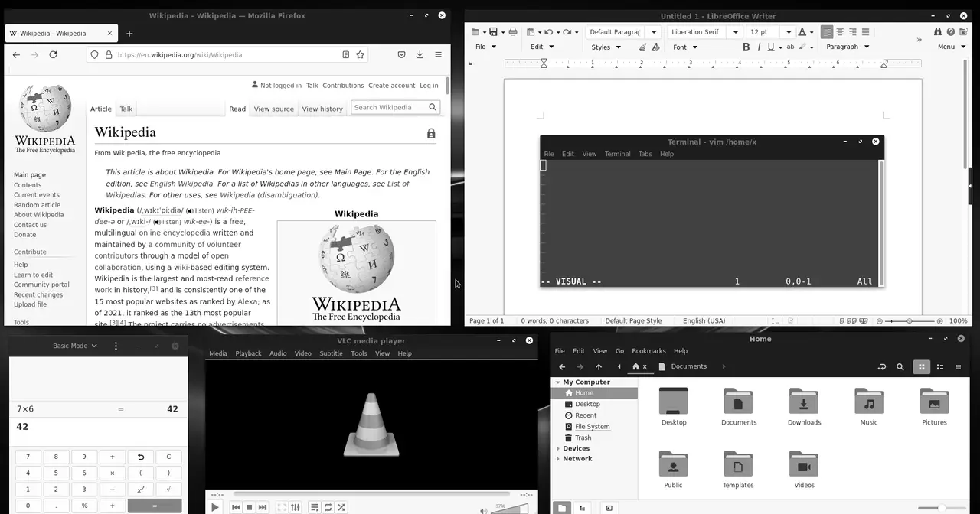
Task: Click the page protection padlock icon on Wikipedia
Action: point(431,133)
